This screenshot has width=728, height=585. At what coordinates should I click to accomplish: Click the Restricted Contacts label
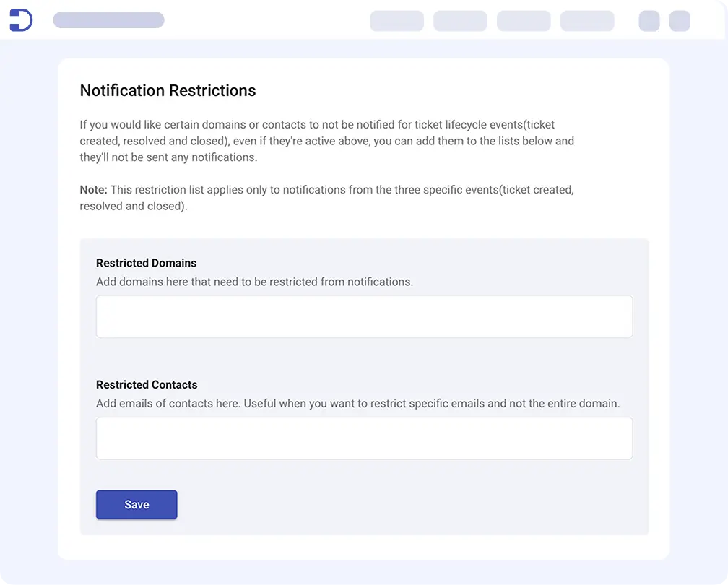click(147, 385)
